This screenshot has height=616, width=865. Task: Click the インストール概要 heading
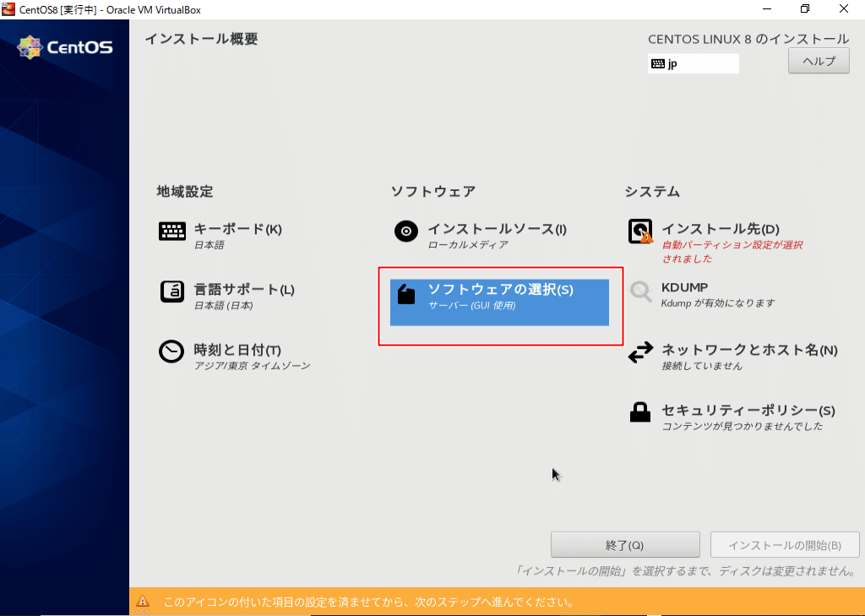[x=201, y=39]
